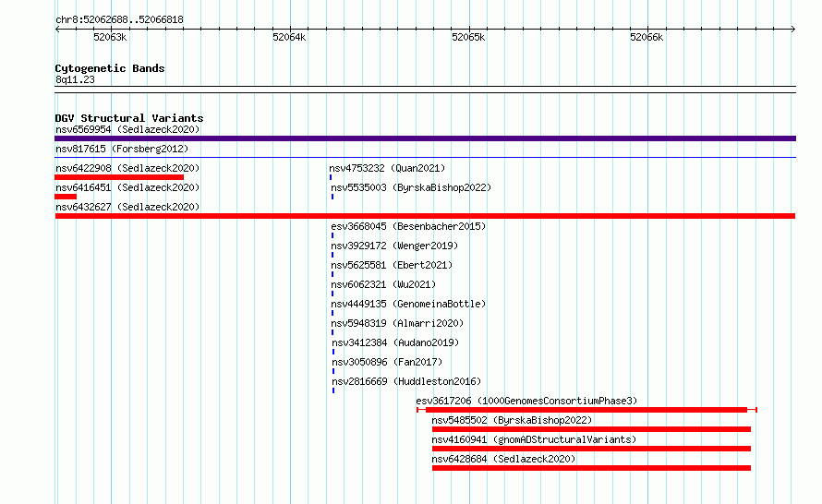
Task: Open nsv4160941 (gnomADStructuralVariants) label
Action: pyautogui.click(x=534, y=439)
